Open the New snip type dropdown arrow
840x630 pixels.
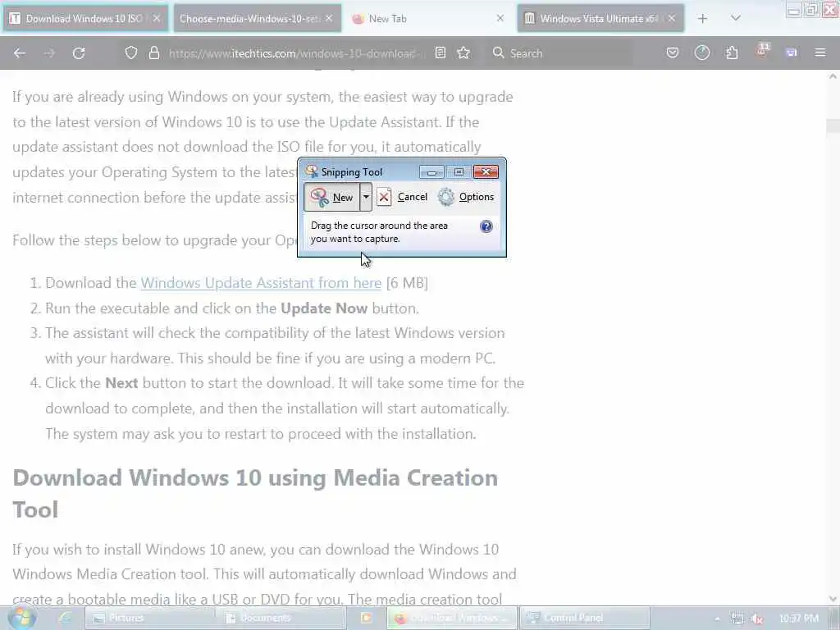pos(366,197)
